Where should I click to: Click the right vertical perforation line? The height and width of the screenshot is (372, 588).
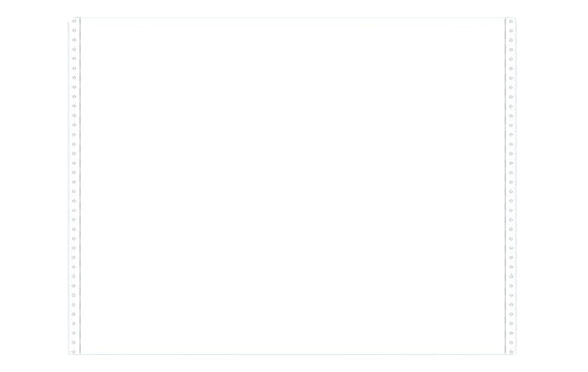(505, 186)
